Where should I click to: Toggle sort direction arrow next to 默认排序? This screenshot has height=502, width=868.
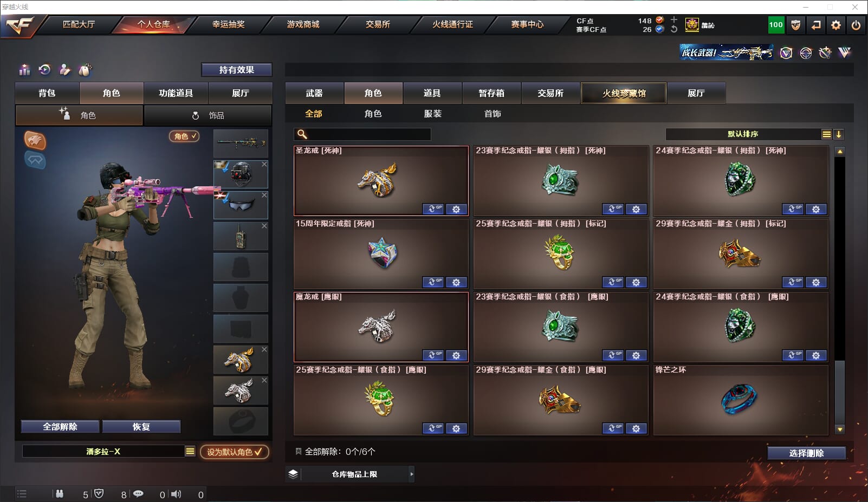point(838,134)
